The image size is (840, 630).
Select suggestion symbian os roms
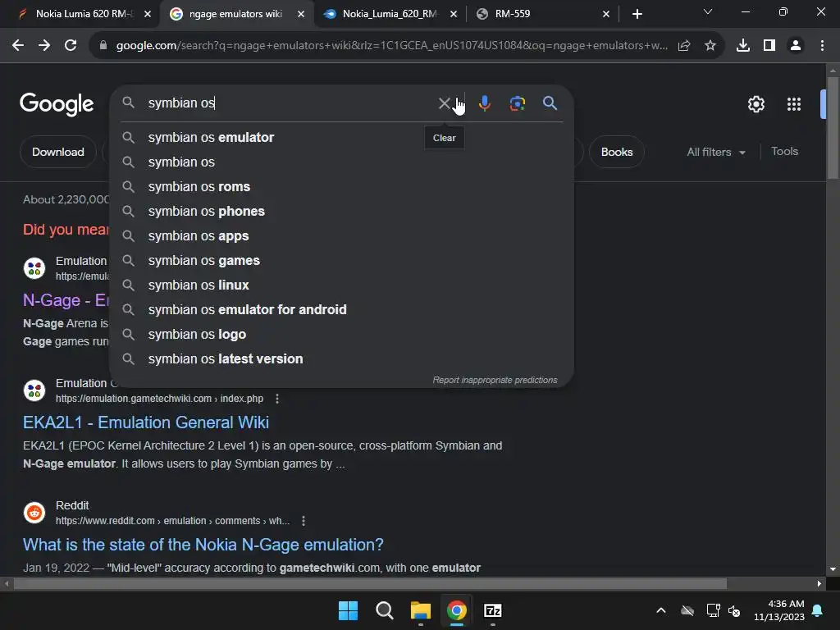(341, 187)
